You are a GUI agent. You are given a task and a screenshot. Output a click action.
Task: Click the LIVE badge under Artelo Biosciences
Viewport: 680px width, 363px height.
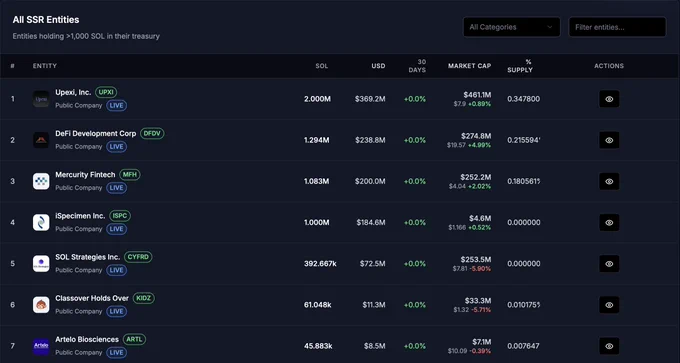click(117, 353)
